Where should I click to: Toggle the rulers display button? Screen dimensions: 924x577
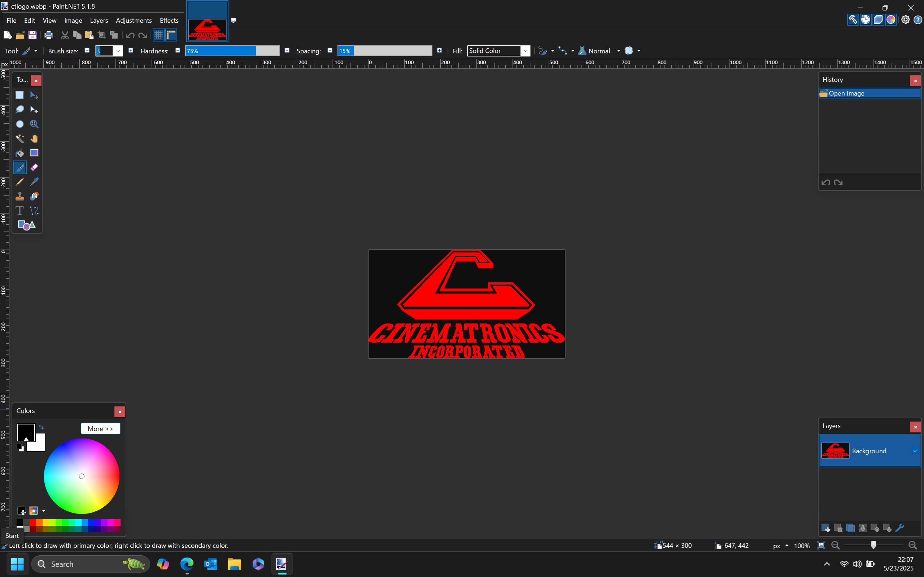click(171, 35)
